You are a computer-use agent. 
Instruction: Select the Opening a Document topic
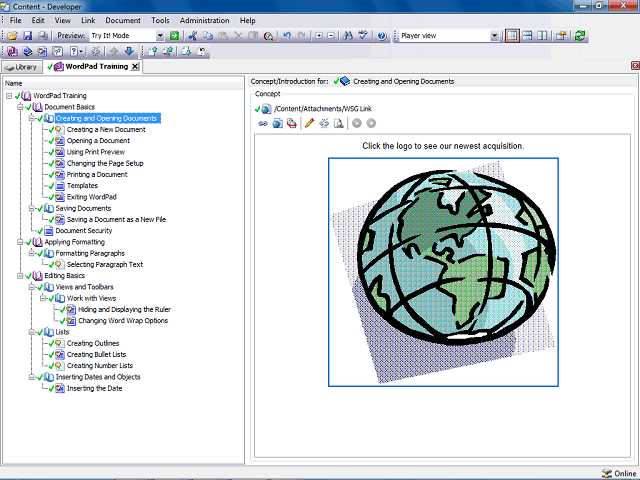[98, 141]
